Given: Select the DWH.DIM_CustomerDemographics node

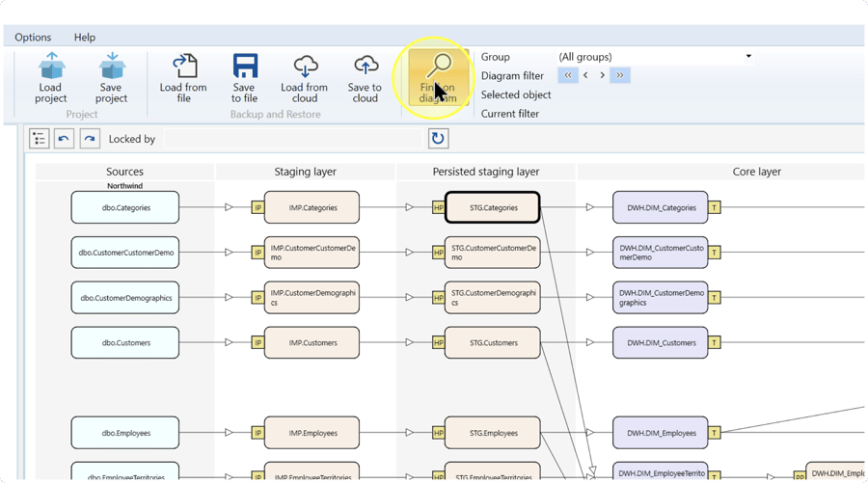Looking at the screenshot, I should coord(661,298).
